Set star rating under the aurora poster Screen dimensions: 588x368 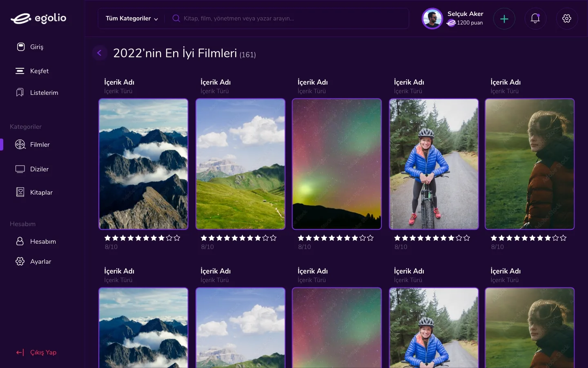click(x=336, y=238)
